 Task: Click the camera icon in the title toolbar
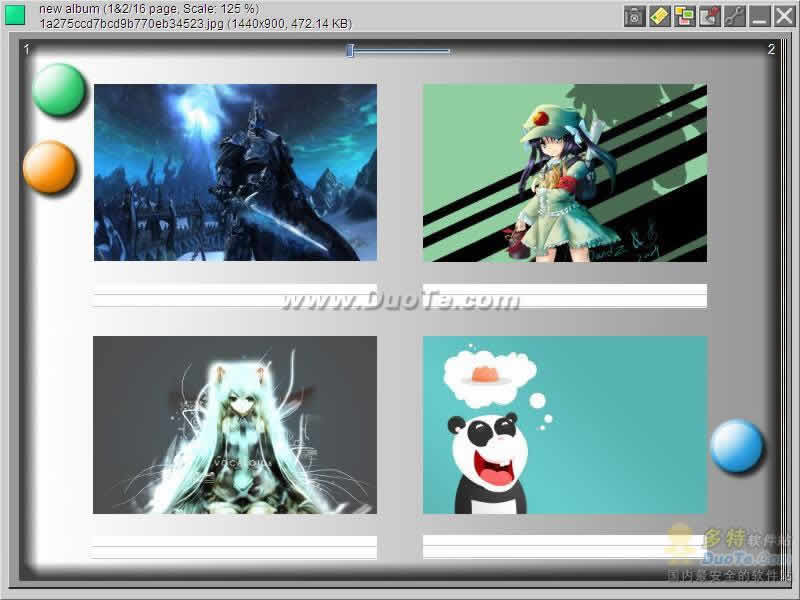tap(634, 16)
